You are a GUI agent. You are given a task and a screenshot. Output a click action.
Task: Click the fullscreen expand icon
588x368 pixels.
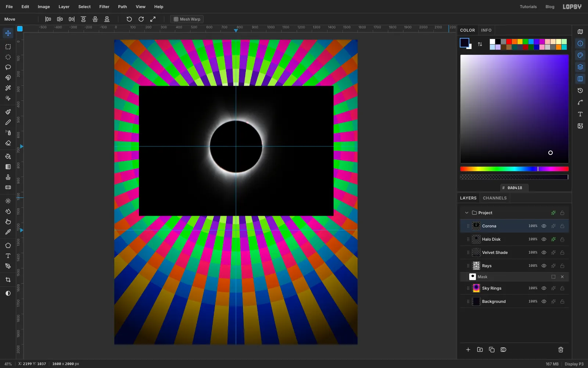click(153, 19)
